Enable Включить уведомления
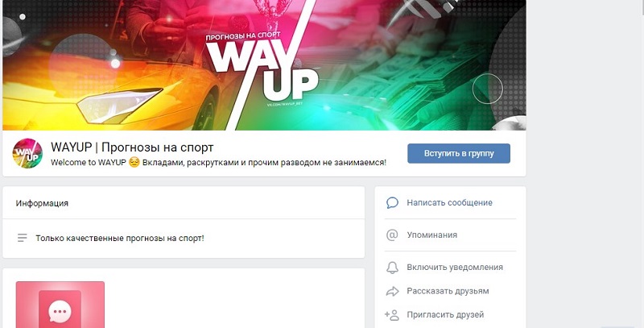This screenshot has width=644, height=328. pyautogui.click(x=455, y=268)
